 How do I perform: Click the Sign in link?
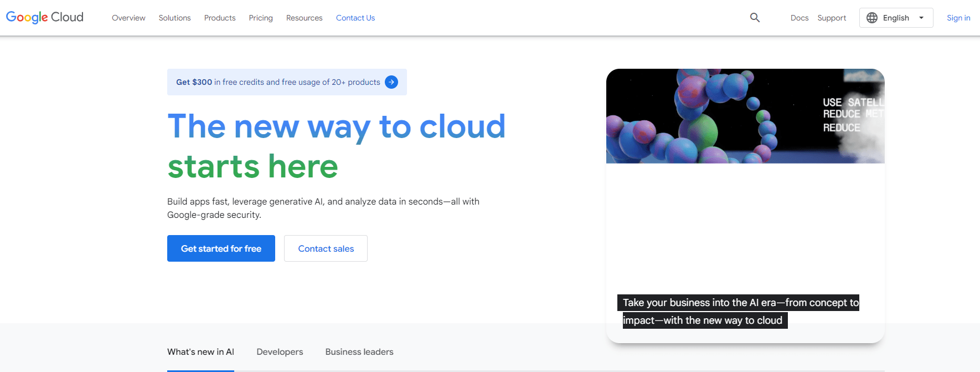958,18
